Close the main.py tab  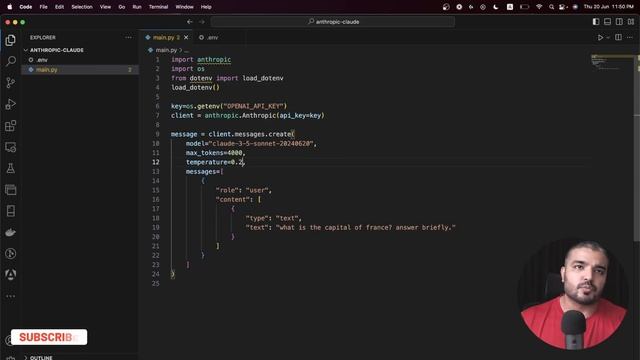pos(186,37)
